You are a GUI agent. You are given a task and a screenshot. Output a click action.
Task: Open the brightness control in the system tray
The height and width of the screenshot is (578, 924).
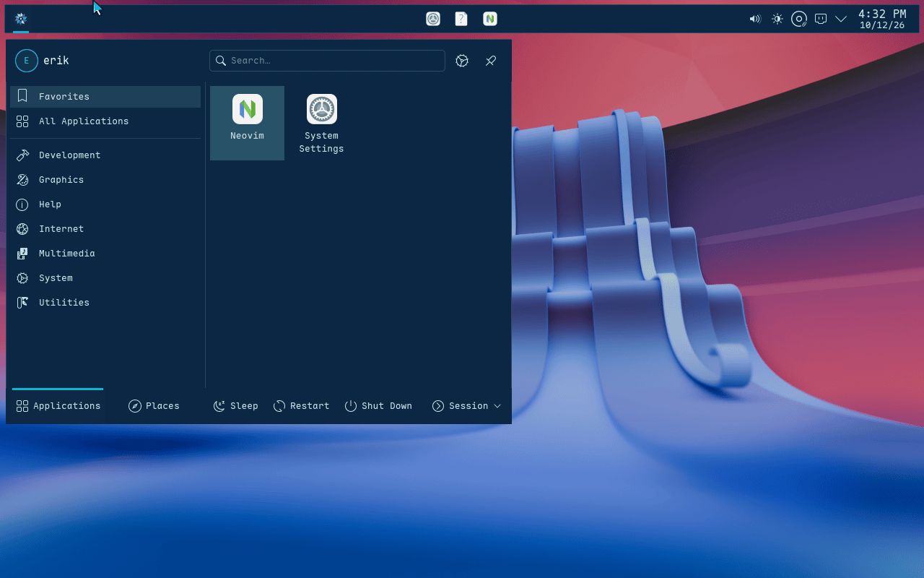(777, 19)
